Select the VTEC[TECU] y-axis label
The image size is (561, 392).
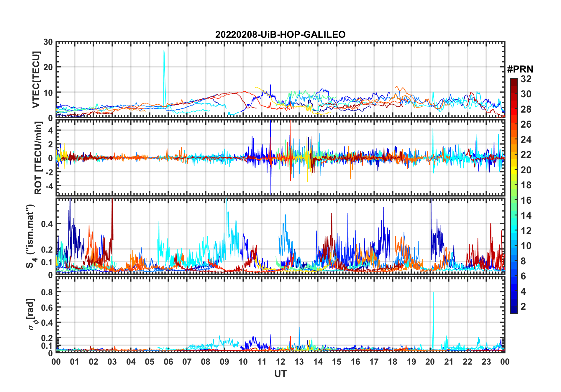36,80
